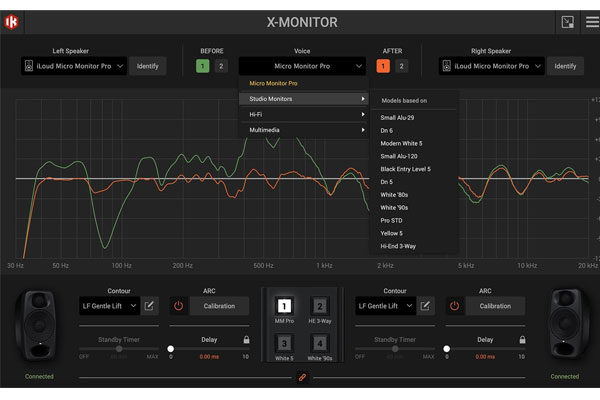Click the Left Speaker monitor icon
600x400 pixels.
(29, 66)
